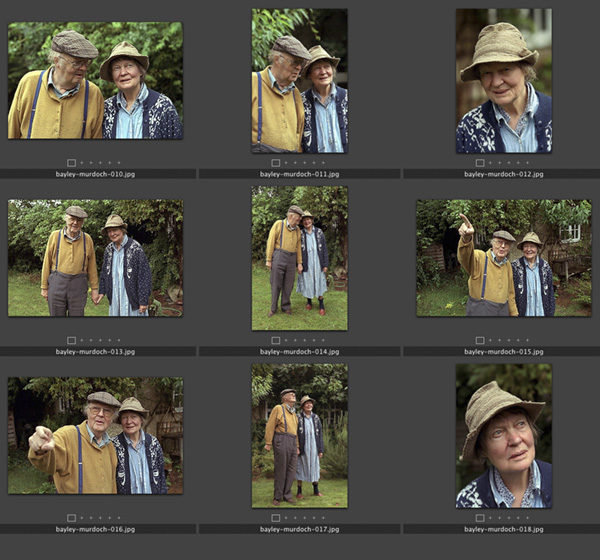Choose the bayley-murdoch-014.jpg full-length photo
600x560 pixels.
click(x=299, y=258)
